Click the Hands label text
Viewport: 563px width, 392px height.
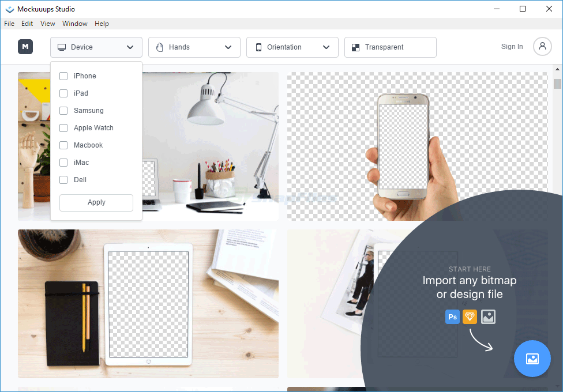[179, 47]
